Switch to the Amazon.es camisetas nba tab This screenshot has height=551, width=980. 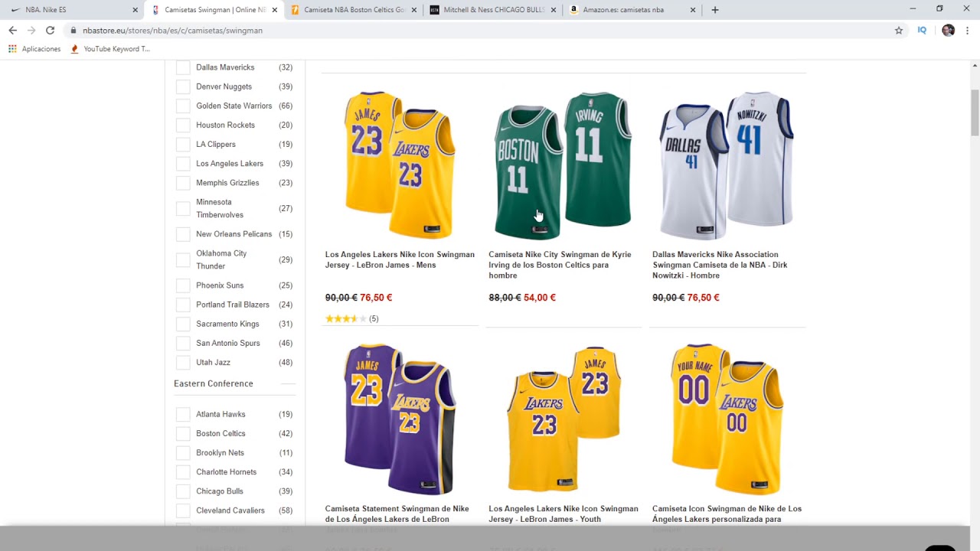[632, 10]
